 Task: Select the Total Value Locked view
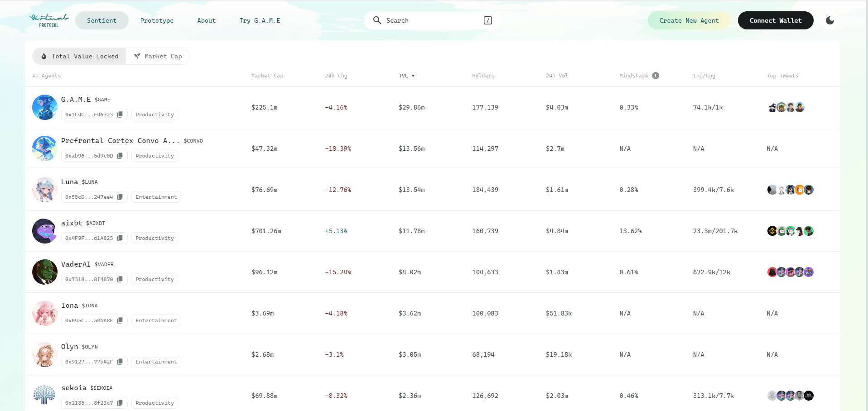(x=79, y=56)
